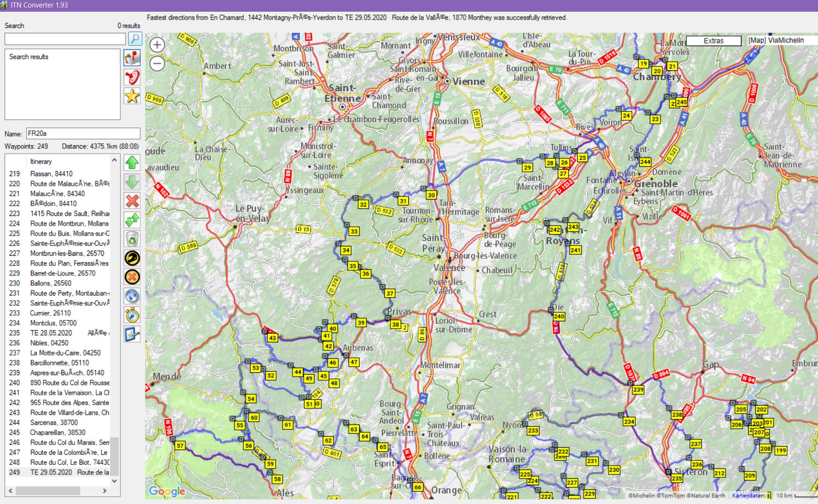This screenshot has height=504, width=818.
Task: Select row 248 Route du Col, Le Biot
Action: tap(59, 462)
